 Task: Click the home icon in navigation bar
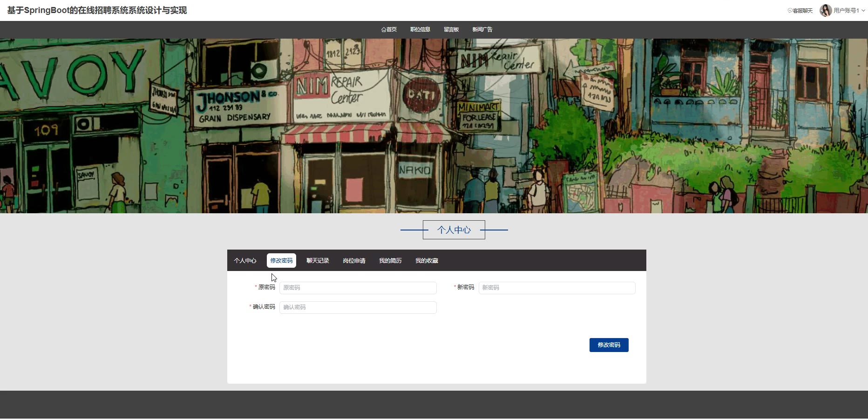point(384,30)
